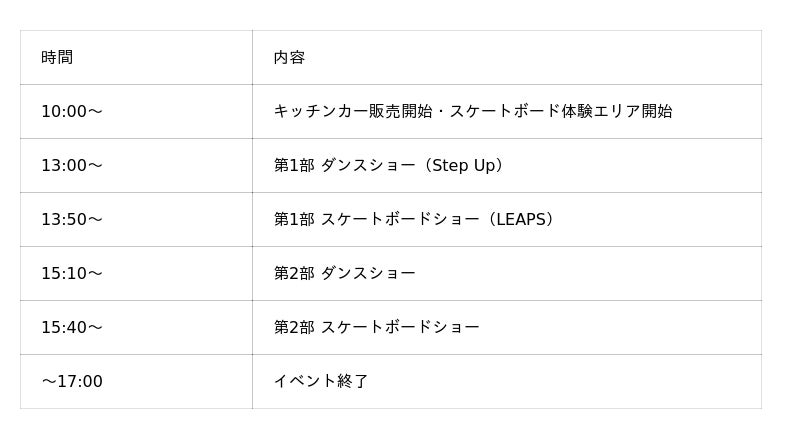Select the 13:50〜 time cell

[x=72, y=220]
